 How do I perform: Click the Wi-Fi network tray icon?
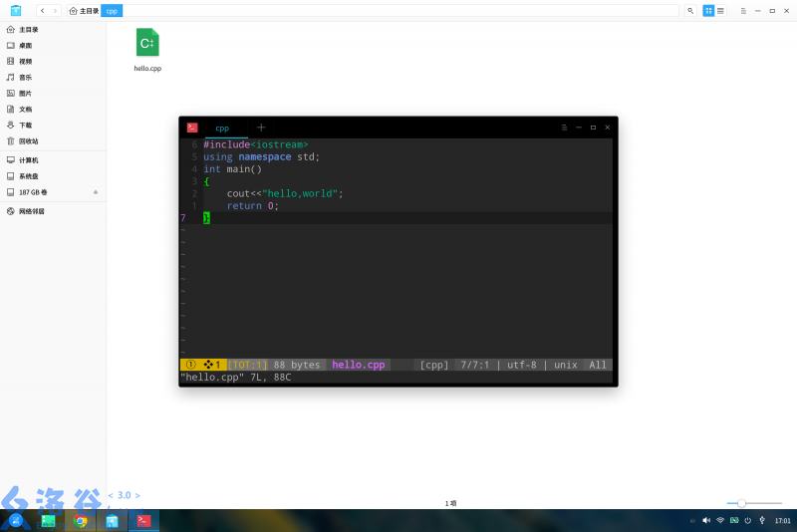pos(719,520)
